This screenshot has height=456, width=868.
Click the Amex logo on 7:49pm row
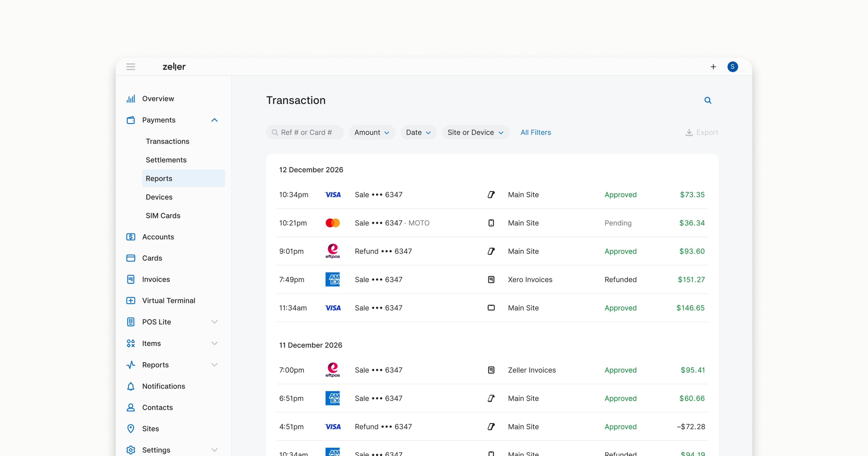[x=333, y=280]
